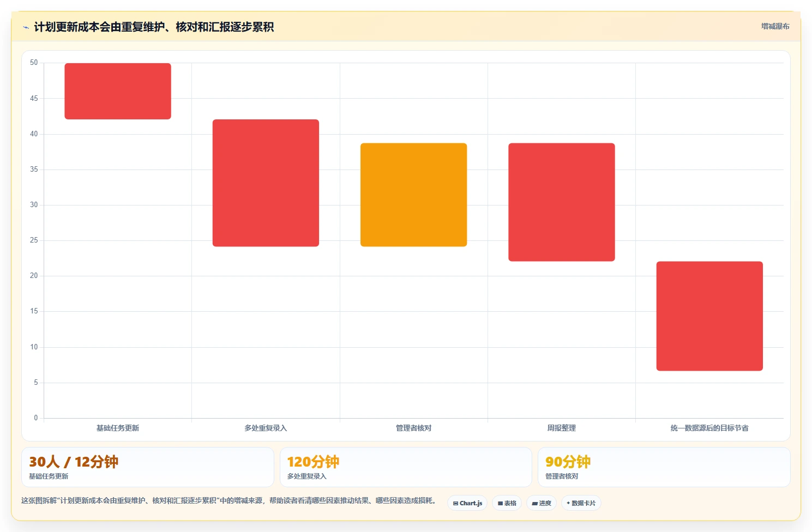Click the red bar for 统一数据源后的目标节省
Image resolution: width=812 pixels, height=532 pixels.
709,316
